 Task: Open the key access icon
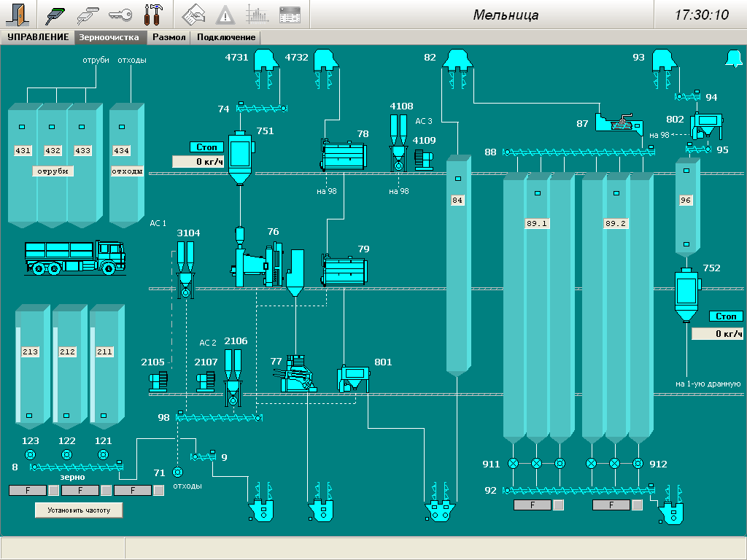[120, 15]
